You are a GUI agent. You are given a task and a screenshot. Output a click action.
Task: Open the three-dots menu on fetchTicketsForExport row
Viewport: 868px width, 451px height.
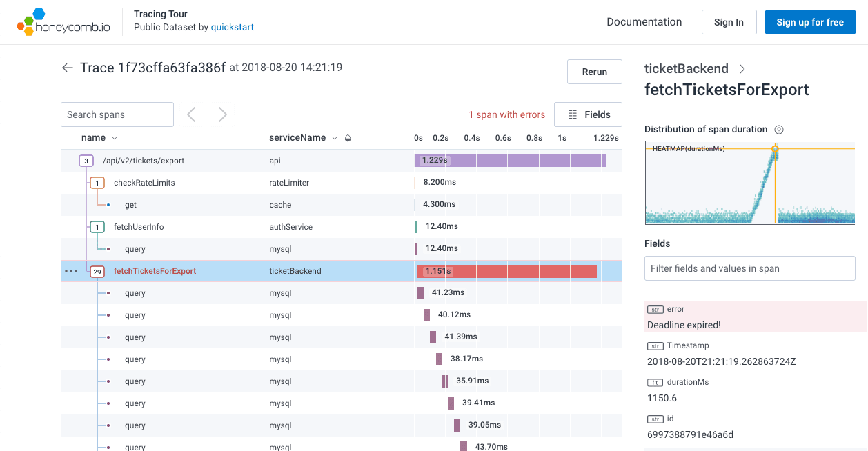tap(70, 271)
